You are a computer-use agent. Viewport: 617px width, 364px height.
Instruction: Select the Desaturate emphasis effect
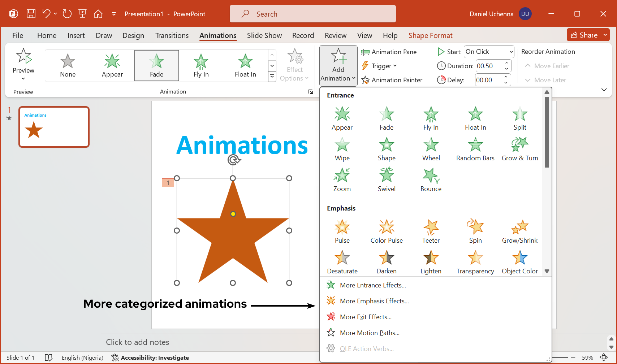(x=342, y=261)
